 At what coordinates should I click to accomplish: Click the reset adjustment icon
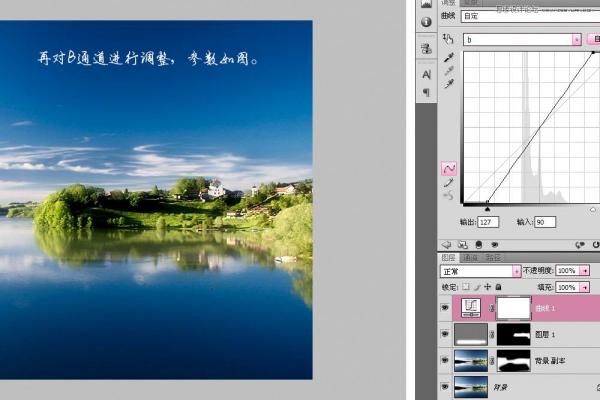[596, 245]
